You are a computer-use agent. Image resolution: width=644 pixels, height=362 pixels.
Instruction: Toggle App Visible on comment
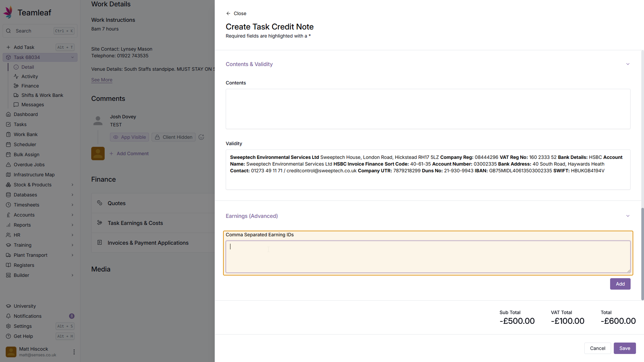pyautogui.click(x=129, y=137)
